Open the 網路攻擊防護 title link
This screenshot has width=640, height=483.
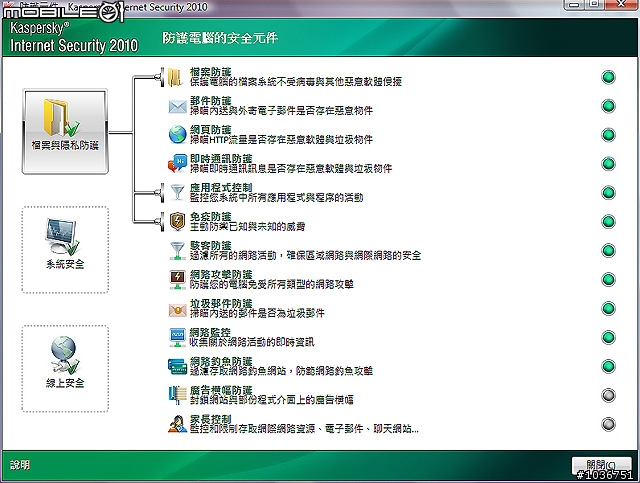(221, 275)
